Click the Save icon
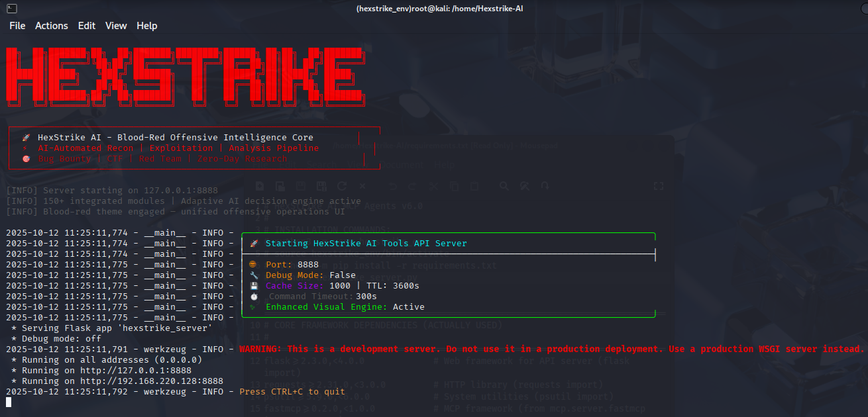This screenshot has width=868, height=417. [300, 186]
